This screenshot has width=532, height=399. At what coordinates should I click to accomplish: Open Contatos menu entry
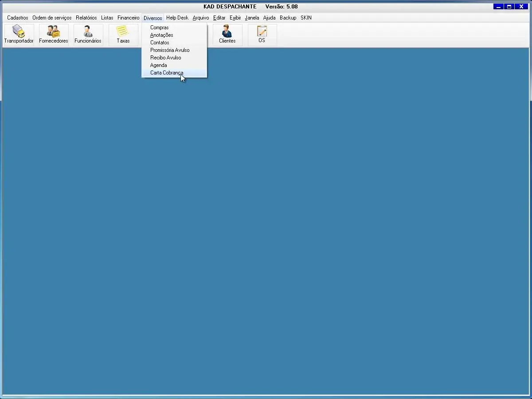(x=160, y=43)
